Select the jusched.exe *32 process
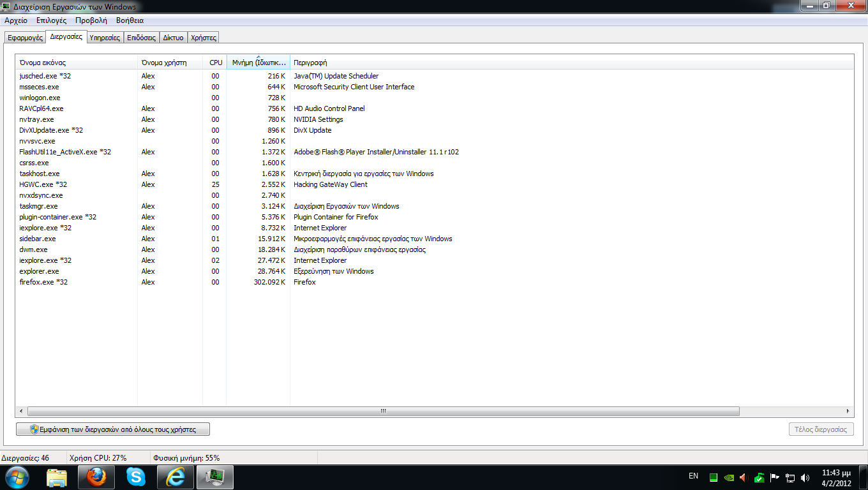 (x=435, y=76)
